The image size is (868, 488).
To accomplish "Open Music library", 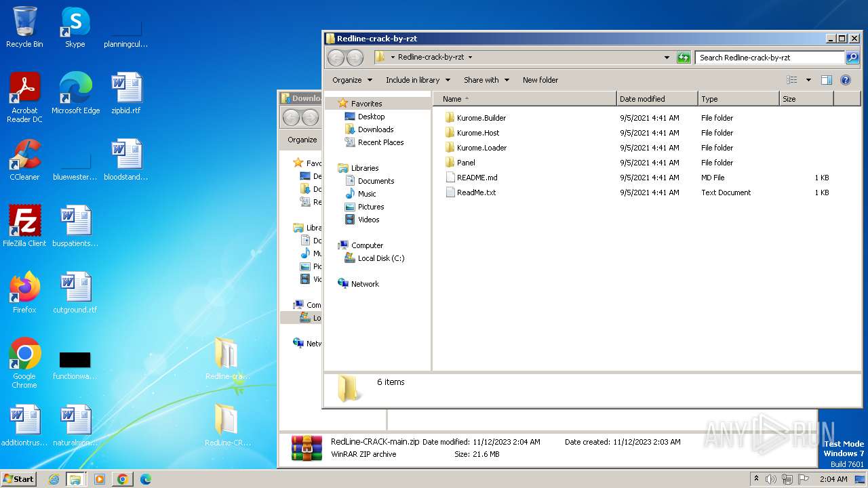I will 367,194.
